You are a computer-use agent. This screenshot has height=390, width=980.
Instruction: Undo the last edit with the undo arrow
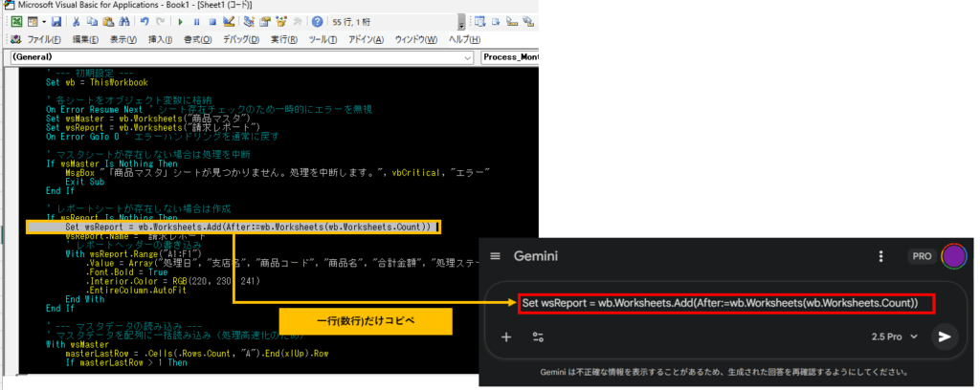click(143, 21)
